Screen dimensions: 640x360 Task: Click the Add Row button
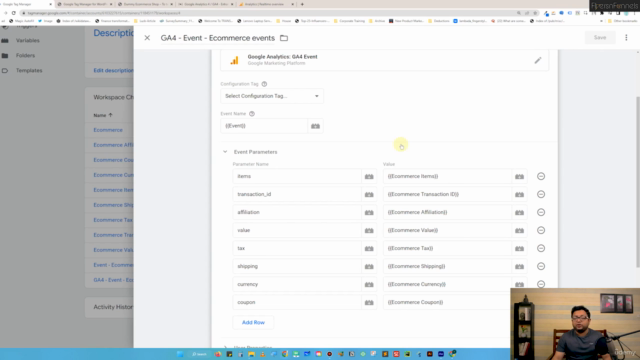pos(253,322)
